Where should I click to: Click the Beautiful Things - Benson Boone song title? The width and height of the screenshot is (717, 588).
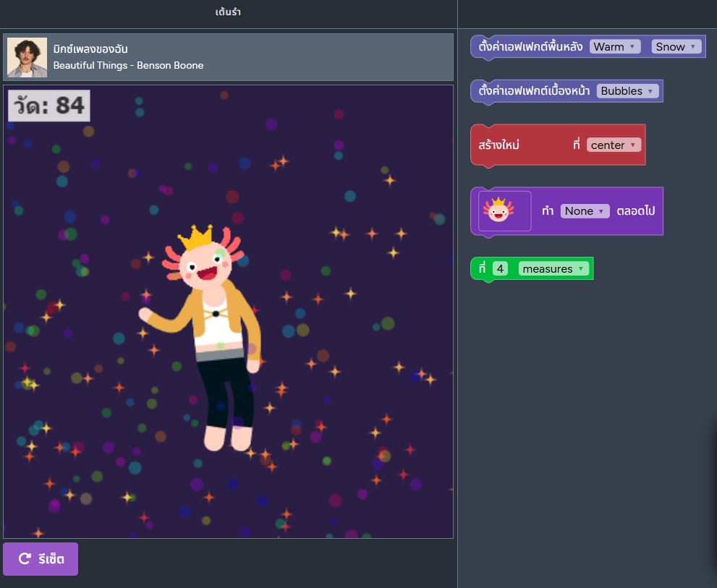click(128, 65)
